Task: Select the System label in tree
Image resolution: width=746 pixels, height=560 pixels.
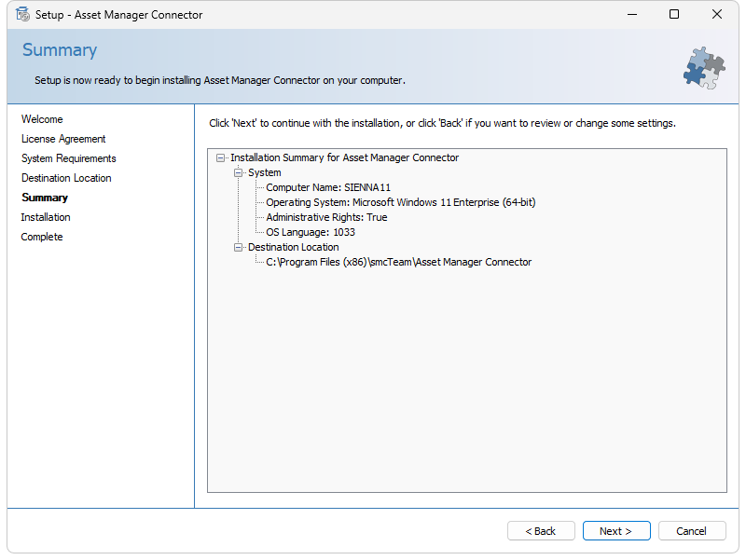Action: [x=265, y=172]
